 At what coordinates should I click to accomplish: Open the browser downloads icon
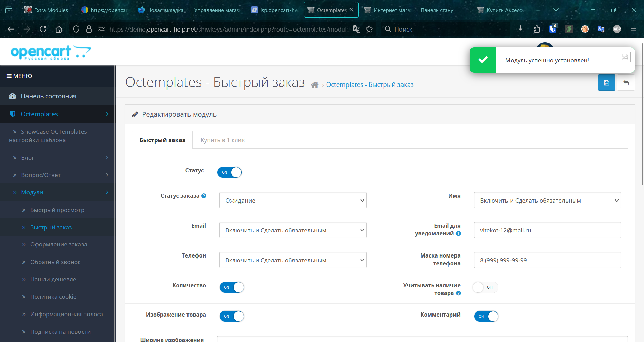[520, 29]
